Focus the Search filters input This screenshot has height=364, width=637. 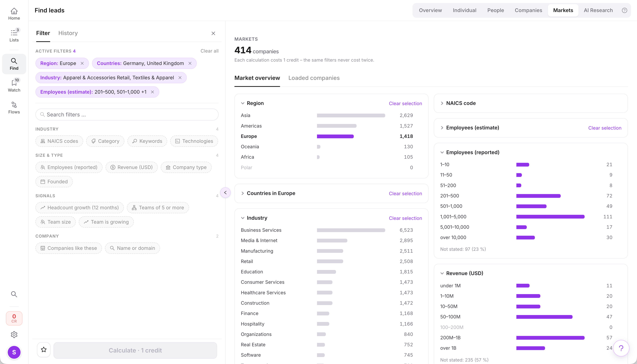(x=127, y=115)
